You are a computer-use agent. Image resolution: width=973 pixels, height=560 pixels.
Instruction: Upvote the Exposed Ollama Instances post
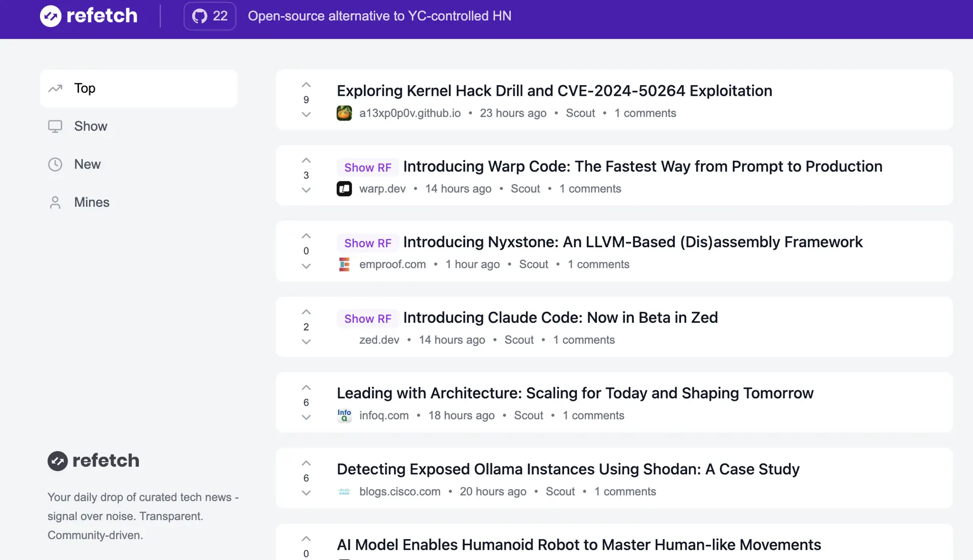coord(306,463)
